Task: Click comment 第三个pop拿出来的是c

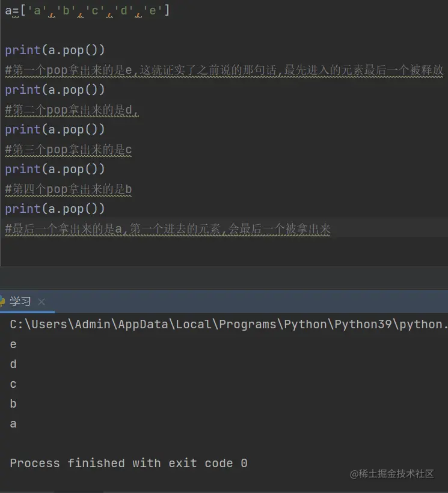Action: (68, 149)
